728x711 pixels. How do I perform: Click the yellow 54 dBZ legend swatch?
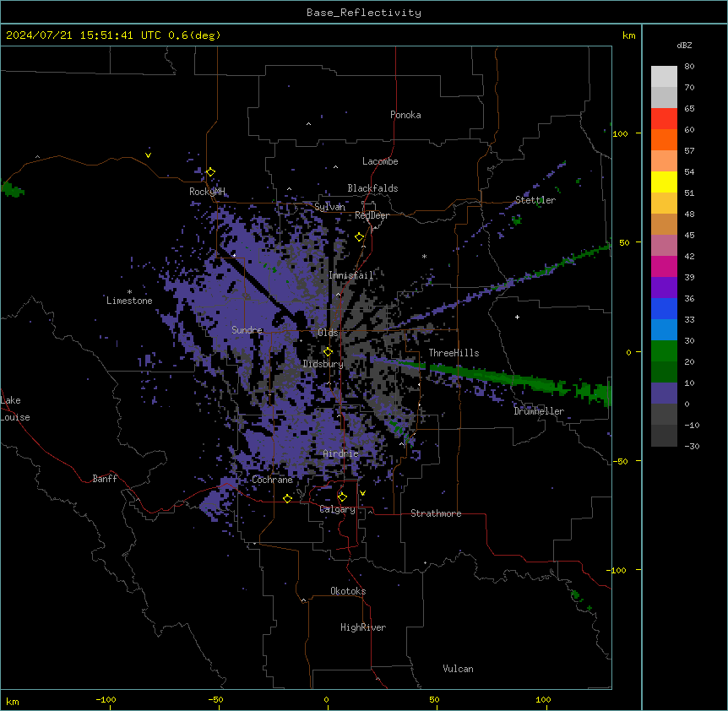tap(664, 182)
